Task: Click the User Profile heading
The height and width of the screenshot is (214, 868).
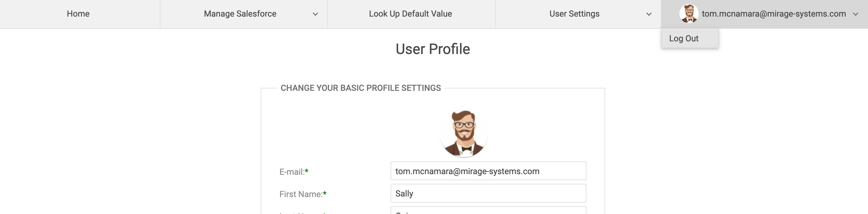Action: tap(433, 49)
